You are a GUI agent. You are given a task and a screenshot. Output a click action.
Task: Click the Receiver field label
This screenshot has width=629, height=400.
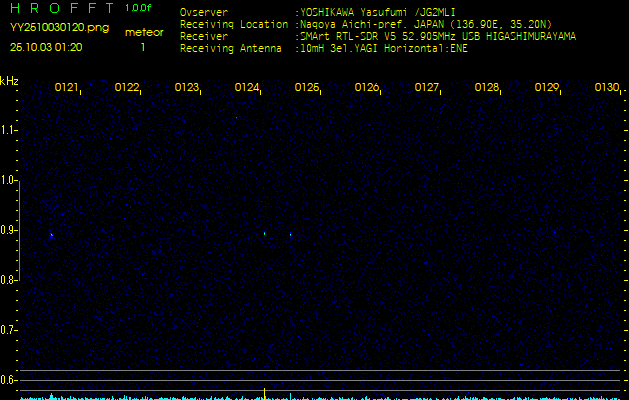[x=204, y=37]
